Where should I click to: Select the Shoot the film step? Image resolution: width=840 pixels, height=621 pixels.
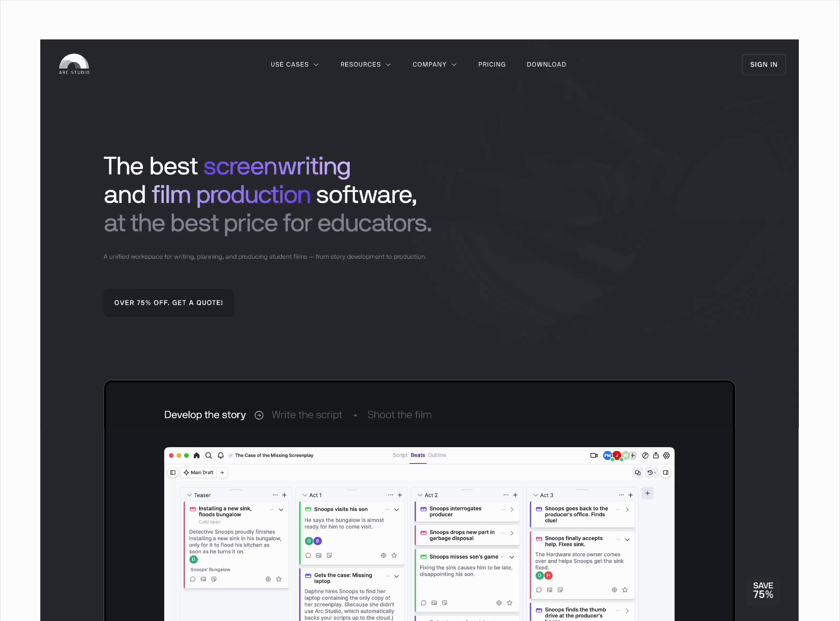399,415
